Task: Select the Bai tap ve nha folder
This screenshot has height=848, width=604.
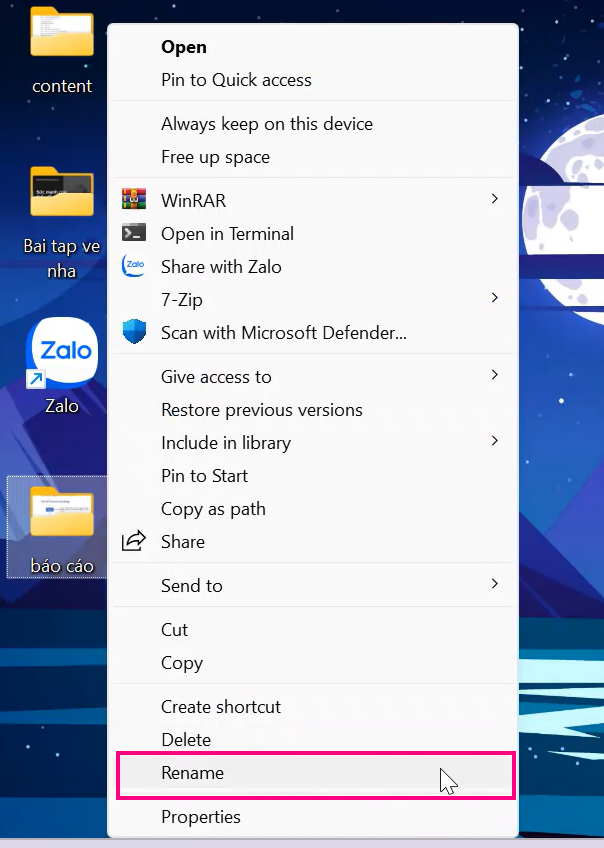Action: click(x=62, y=222)
